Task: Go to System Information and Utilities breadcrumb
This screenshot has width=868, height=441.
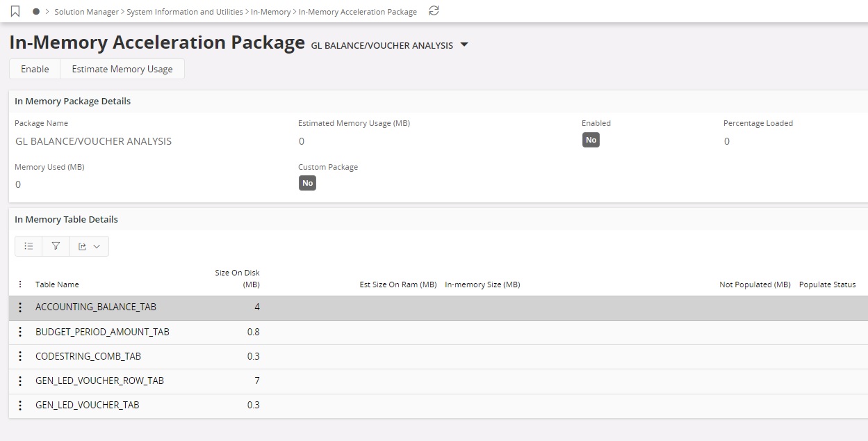Action: click(x=185, y=12)
